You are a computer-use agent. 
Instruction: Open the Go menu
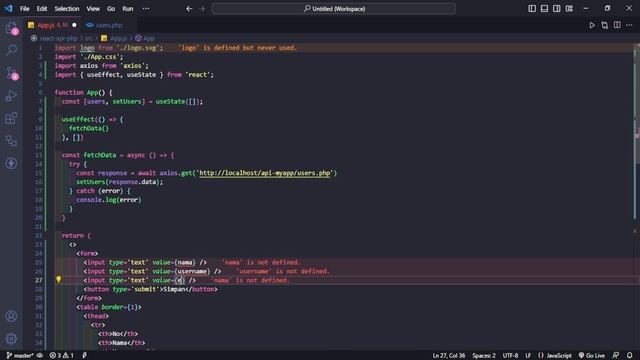click(x=111, y=9)
